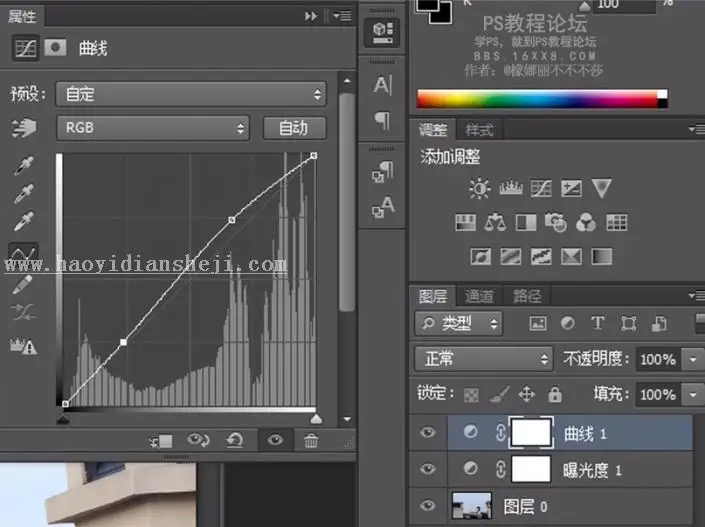Hide the 曝光度 1 layer
The width and height of the screenshot is (705, 527).
tap(428, 469)
